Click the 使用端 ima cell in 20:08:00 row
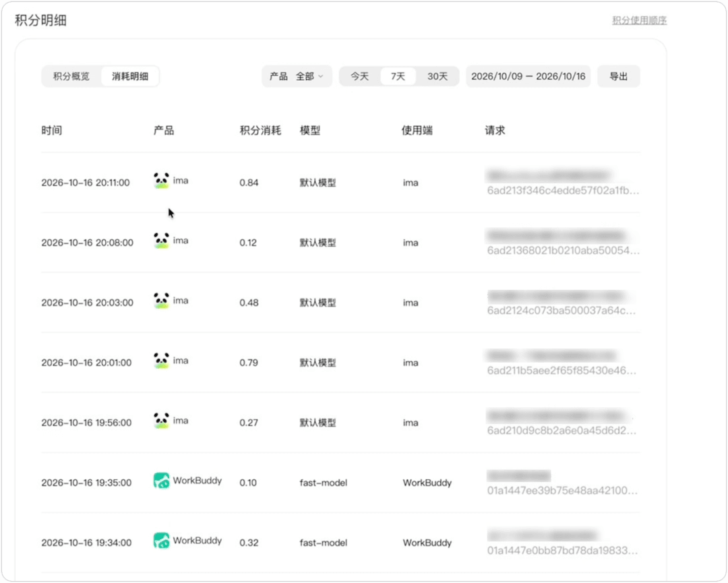This screenshot has height=583, width=728. (411, 242)
